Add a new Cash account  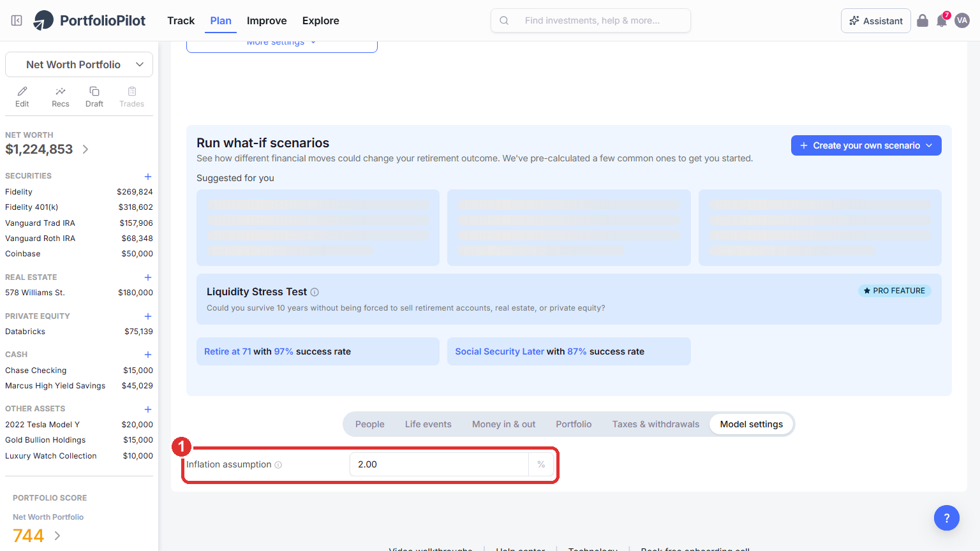point(148,355)
